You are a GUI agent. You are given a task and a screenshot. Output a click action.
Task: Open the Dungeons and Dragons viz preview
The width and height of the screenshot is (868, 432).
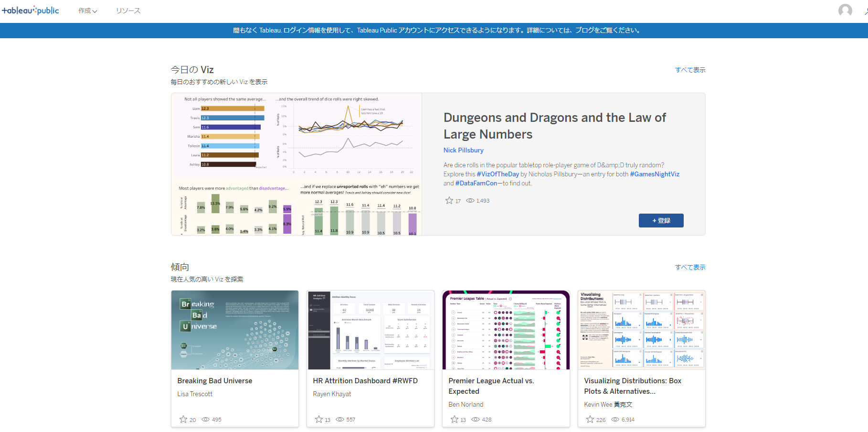(x=296, y=164)
